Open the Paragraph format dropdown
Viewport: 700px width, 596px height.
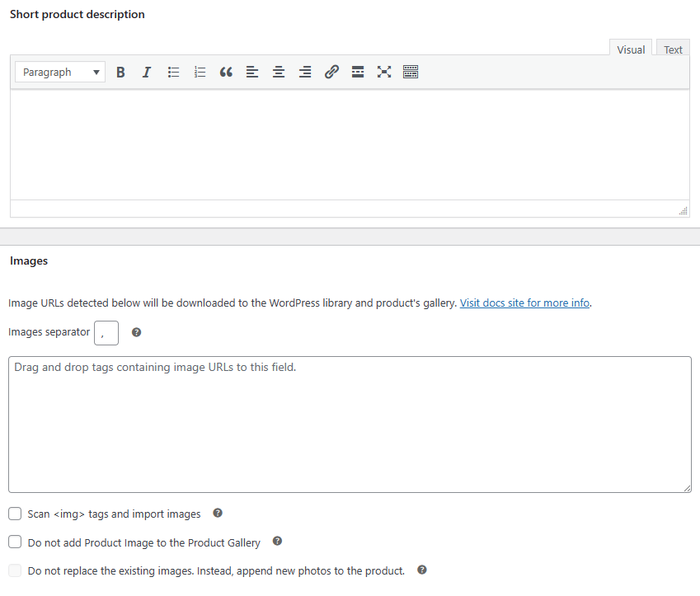[x=60, y=72]
